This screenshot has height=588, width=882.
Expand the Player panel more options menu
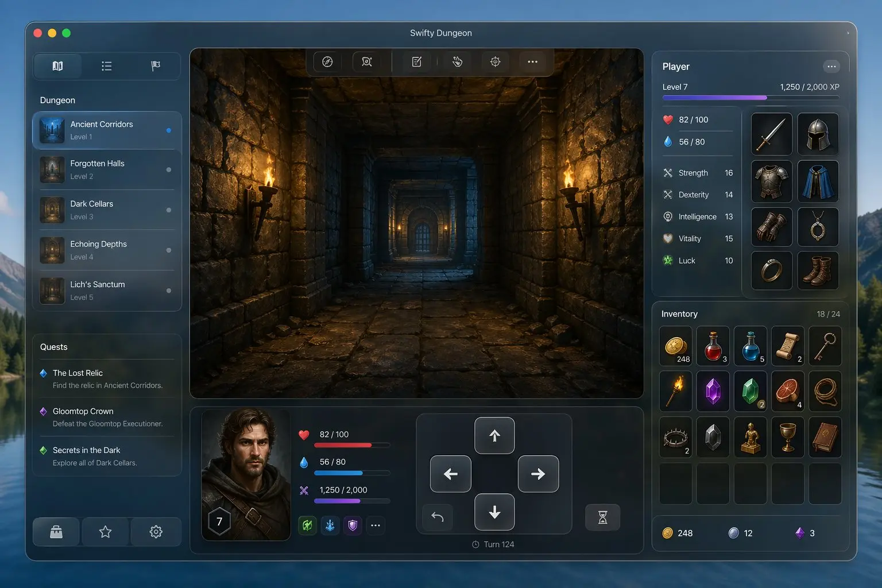(x=831, y=67)
